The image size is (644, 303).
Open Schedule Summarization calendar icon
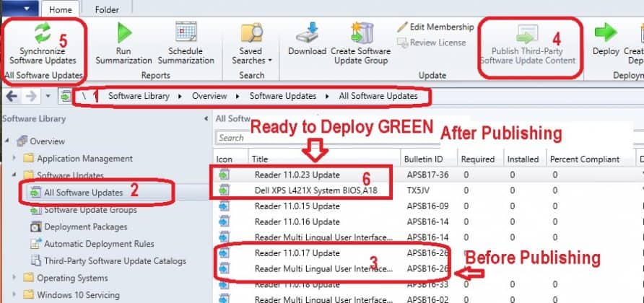pos(186,32)
